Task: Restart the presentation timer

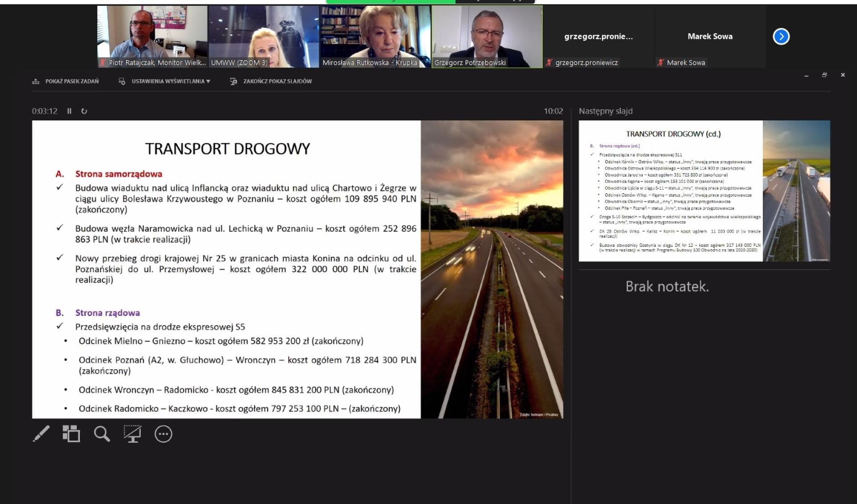Action: tap(84, 111)
